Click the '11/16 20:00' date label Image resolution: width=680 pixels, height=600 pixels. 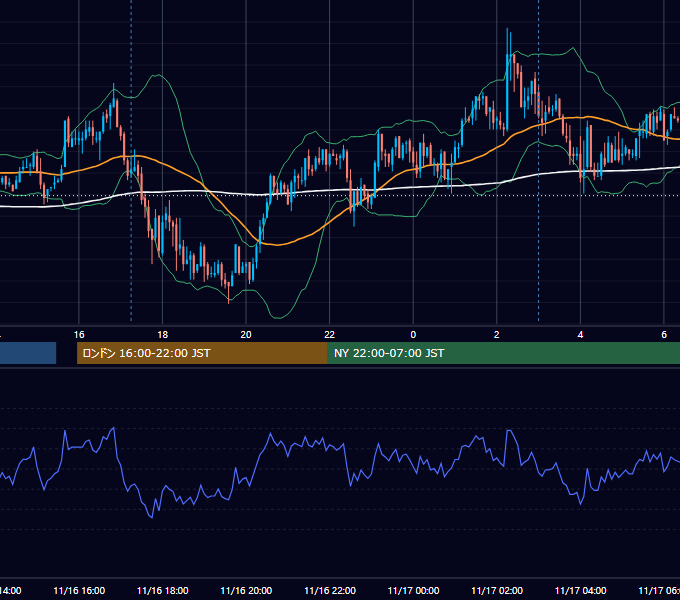coord(246,590)
